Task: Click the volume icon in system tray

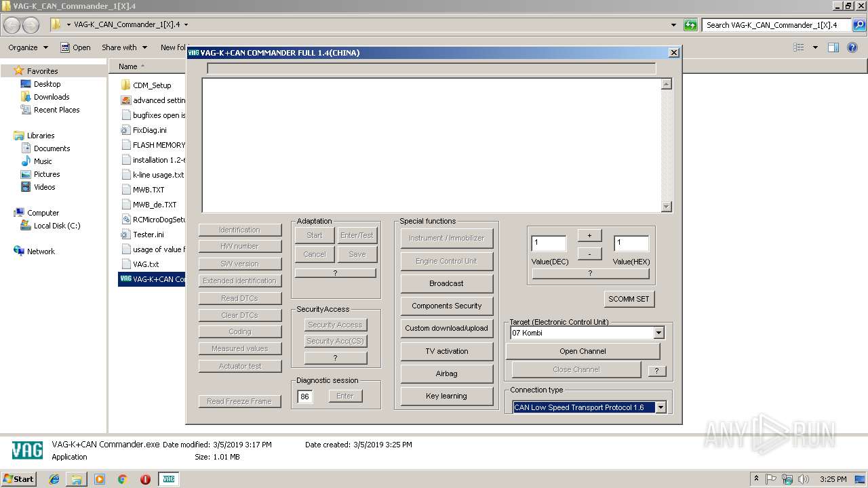Action: pos(804,479)
